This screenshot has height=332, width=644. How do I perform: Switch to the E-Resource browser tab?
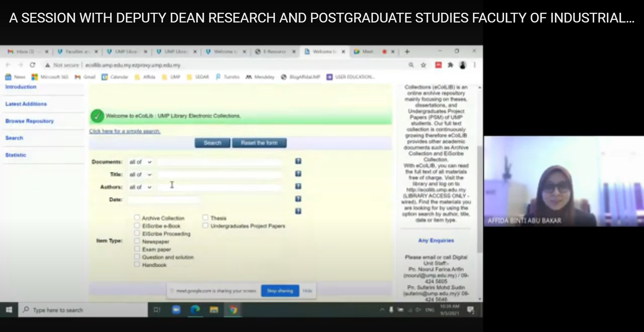pyautogui.click(x=275, y=52)
